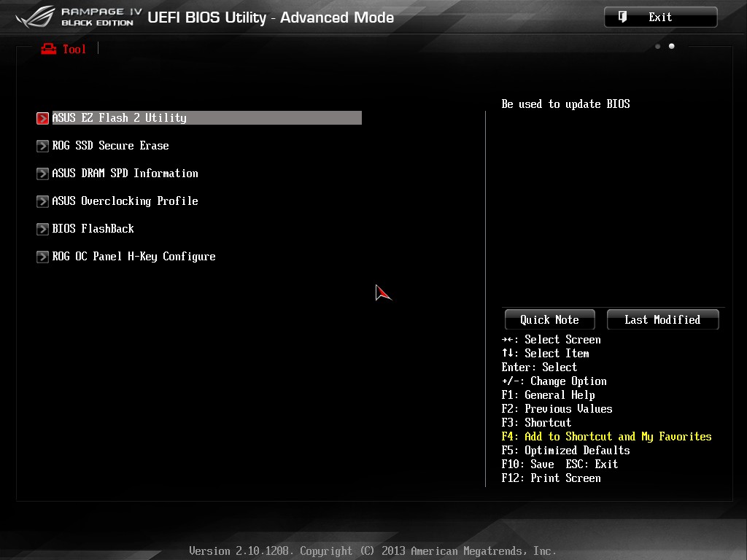Click the arrow icon beside ASUS DRAM SPD Information
The height and width of the screenshot is (560, 747).
point(42,174)
